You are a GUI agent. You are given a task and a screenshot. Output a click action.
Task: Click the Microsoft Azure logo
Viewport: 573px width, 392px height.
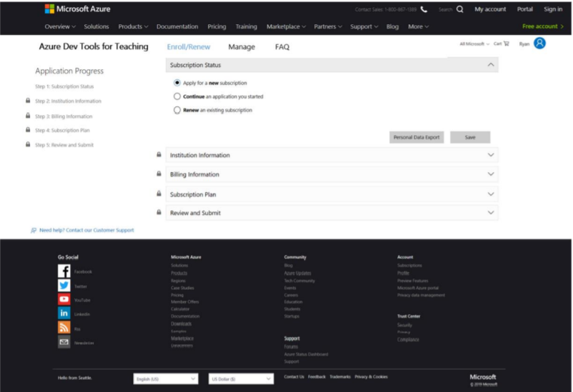(77, 9)
